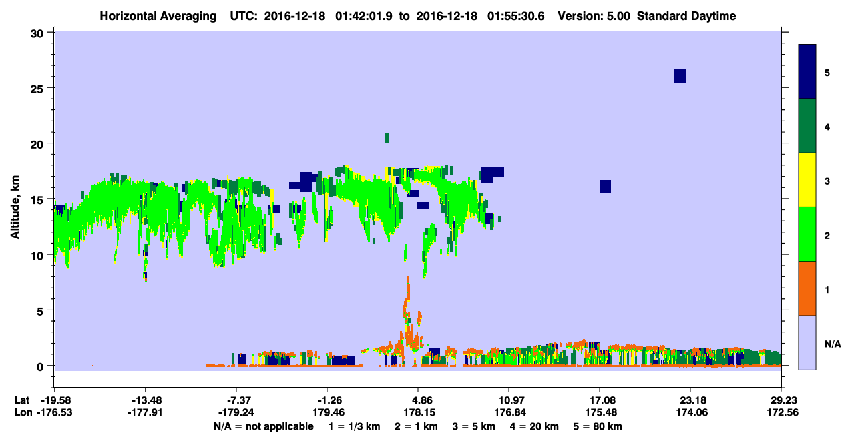
Task: Click the latitude value -13.48
Action: (x=146, y=400)
